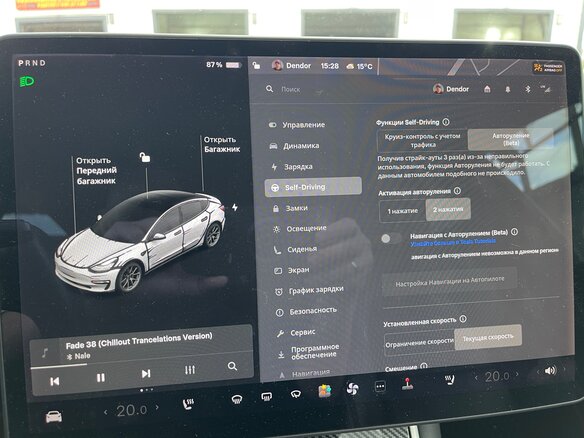The width and height of the screenshot is (584, 438).
Task: Open the volume speaker control
Action: tap(550, 371)
